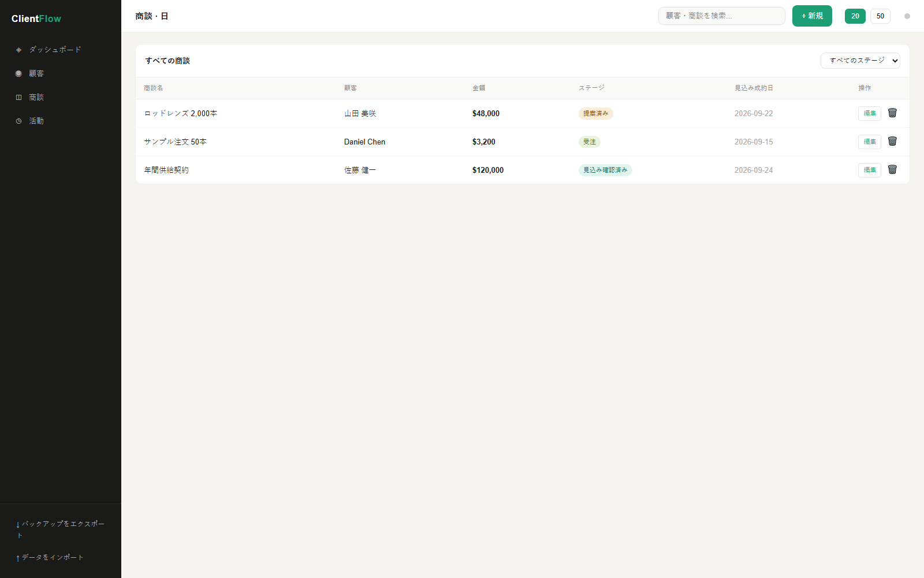The height and width of the screenshot is (578, 924).
Task: Click the 見込み確認済み stage badge
Action: [x=605, y=170]
